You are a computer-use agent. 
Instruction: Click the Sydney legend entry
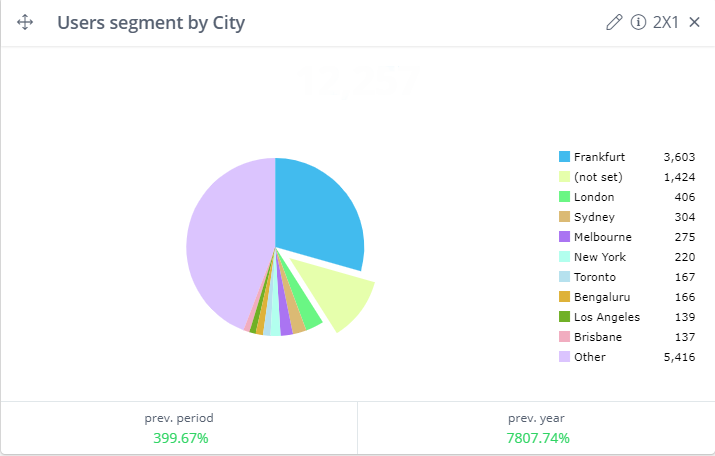[x=594, y=217]
